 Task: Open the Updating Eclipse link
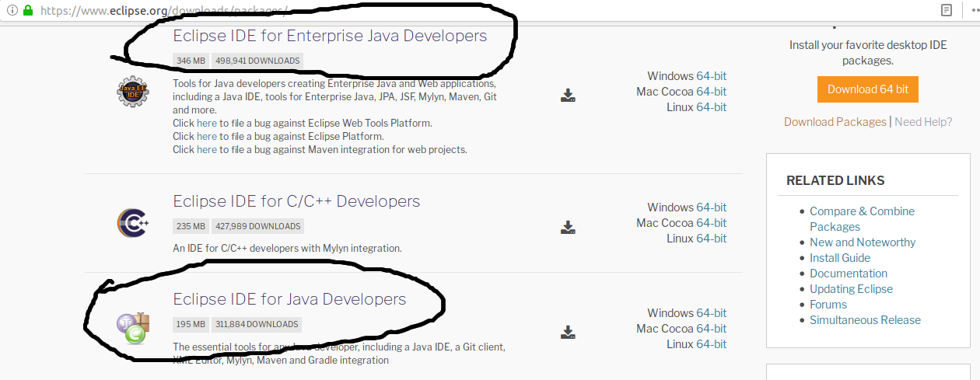point(851,289)
